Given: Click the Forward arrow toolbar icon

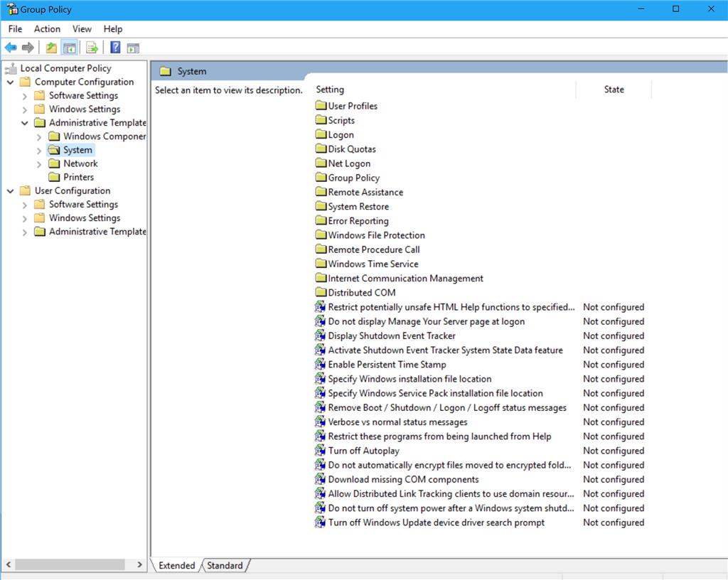Looking at the screenshot, I should (28, 48).
